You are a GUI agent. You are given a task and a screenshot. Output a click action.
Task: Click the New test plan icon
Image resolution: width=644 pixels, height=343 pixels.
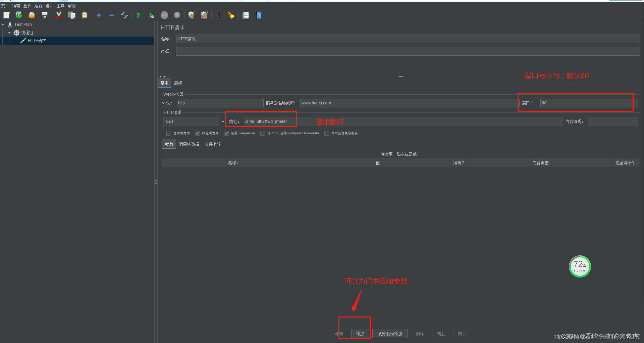tap(6, 15)
